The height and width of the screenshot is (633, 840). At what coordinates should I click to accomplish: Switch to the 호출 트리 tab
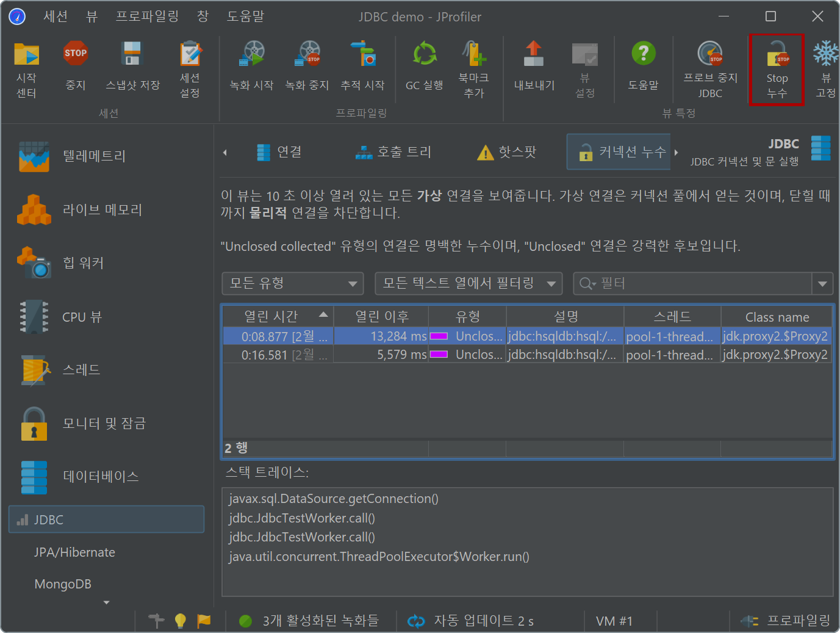point(393,152)
